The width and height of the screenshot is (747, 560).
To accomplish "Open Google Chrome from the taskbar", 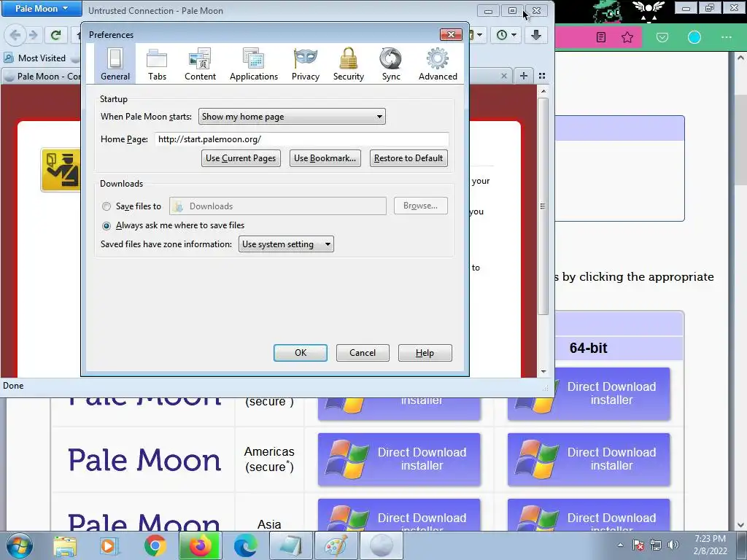I will [x=155, y=545].
